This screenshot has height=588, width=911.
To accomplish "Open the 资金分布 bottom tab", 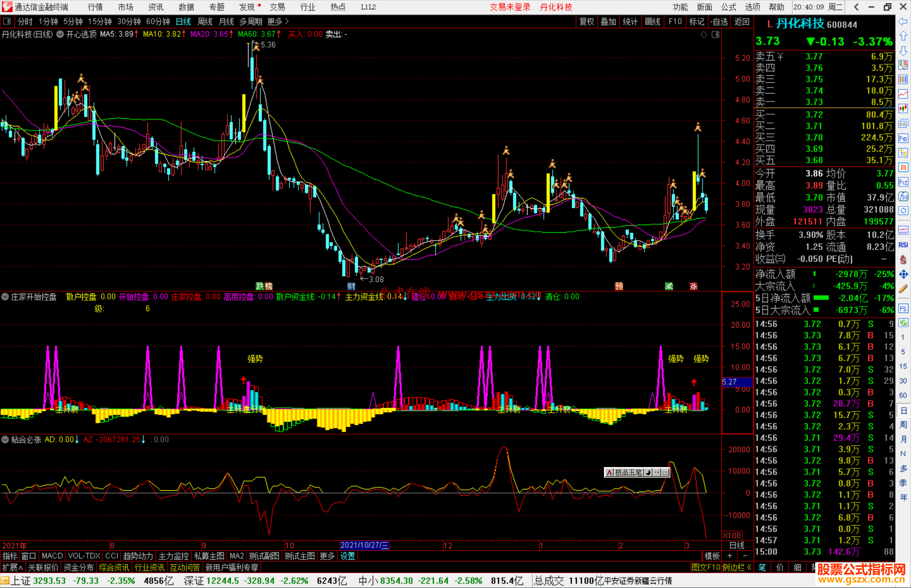I will click(78, 567).
